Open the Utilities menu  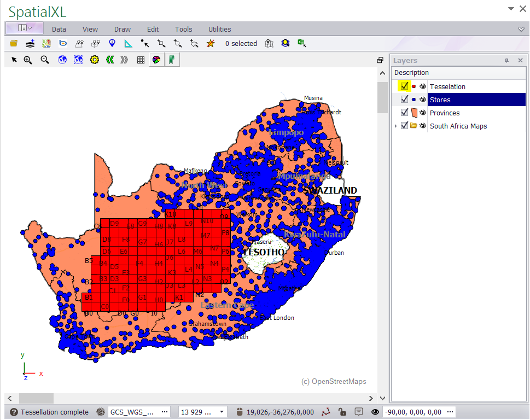tap(219, 30)
